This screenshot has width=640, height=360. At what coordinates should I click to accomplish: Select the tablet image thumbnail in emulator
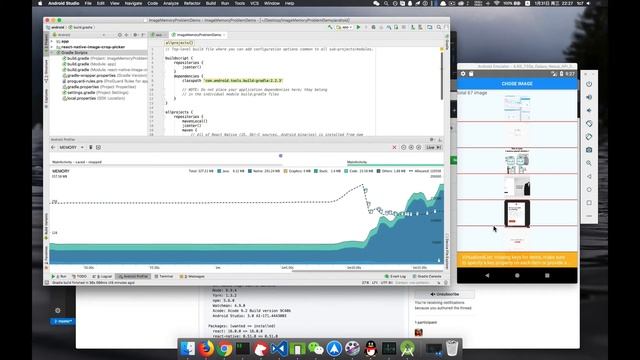[x=517, y=213]
